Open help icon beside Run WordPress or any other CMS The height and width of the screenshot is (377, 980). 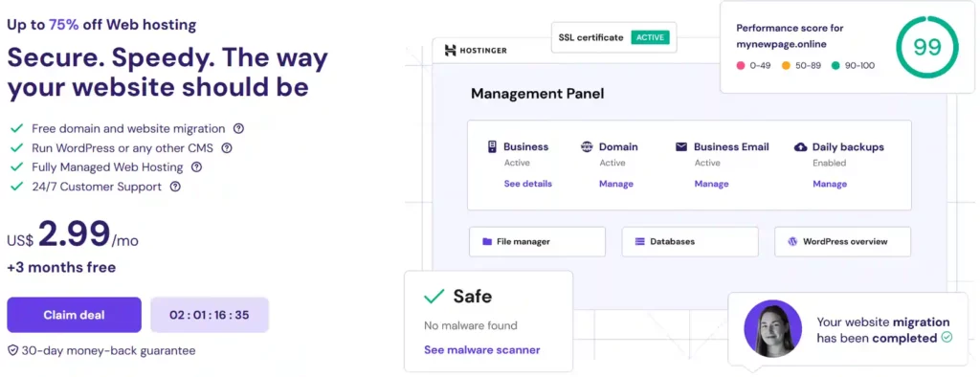pyautogui.click(x=227, y=148)
